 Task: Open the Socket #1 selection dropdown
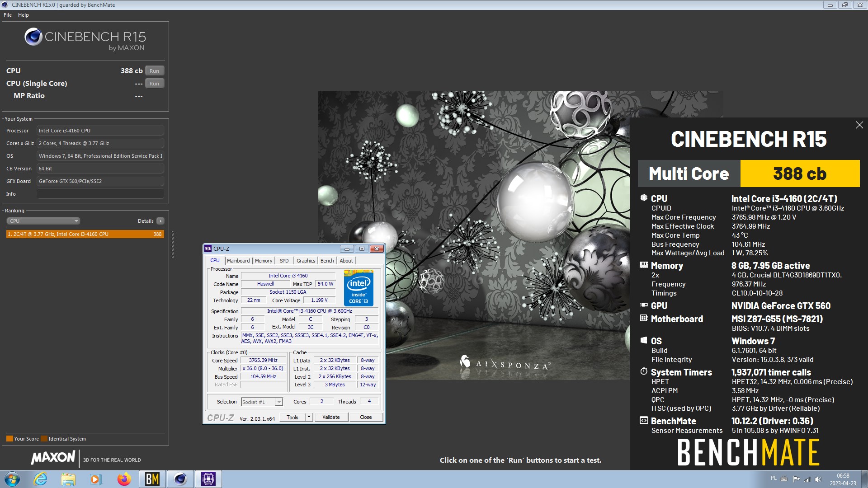[x=262, y=402]
